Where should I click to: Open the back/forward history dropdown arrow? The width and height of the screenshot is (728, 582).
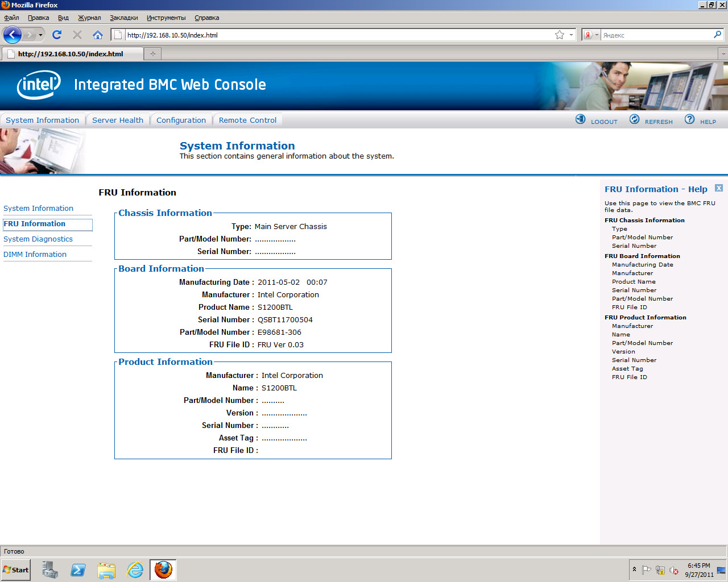click(x=40, y=35)
